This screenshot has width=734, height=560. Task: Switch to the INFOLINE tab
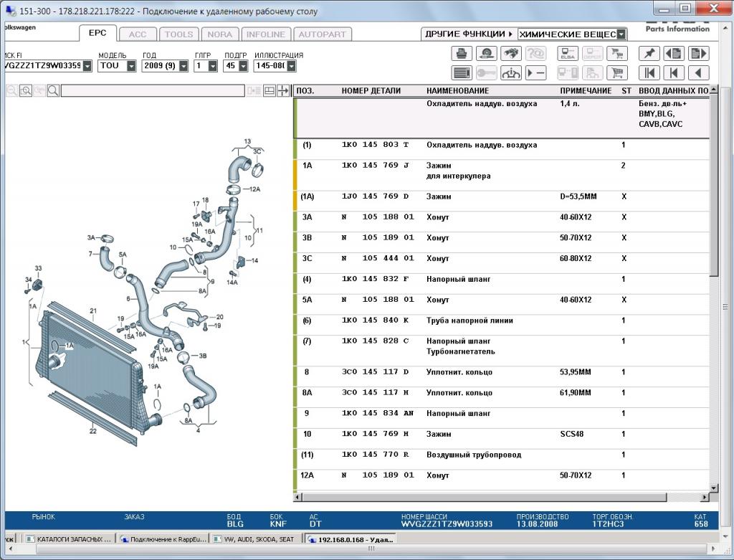[x=265, y=34]
